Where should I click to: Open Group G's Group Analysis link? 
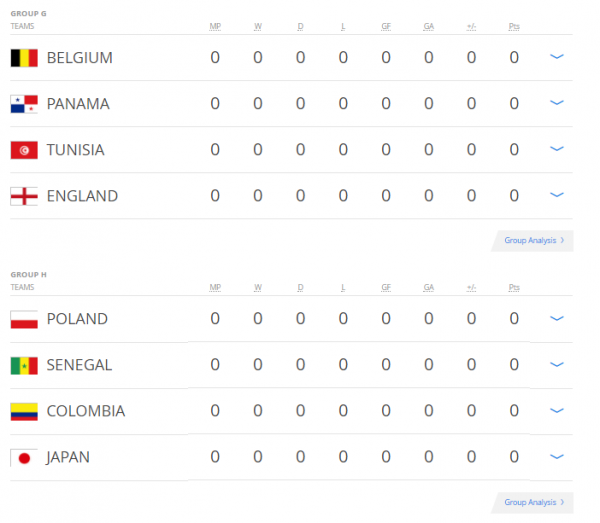pos(533,241)
